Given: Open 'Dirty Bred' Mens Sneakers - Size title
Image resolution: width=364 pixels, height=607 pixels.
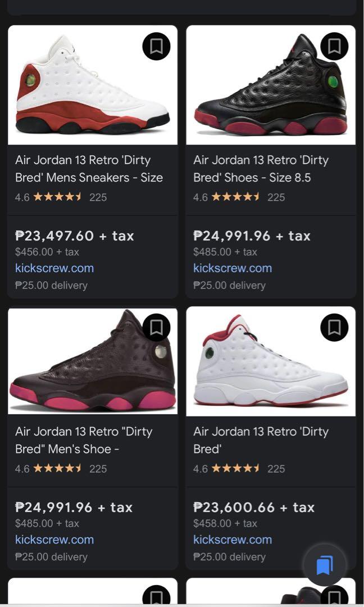Looking at the screenshot, I should pos(89,169).
